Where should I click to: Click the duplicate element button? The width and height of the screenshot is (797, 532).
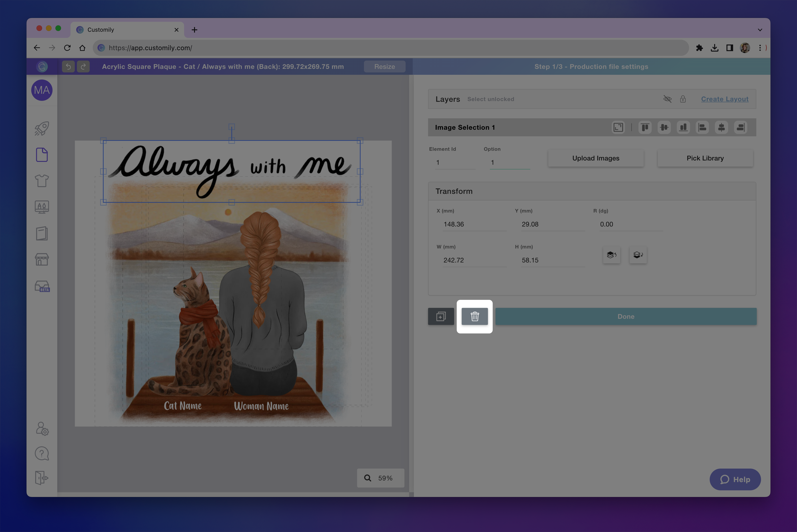click(441, 316)
